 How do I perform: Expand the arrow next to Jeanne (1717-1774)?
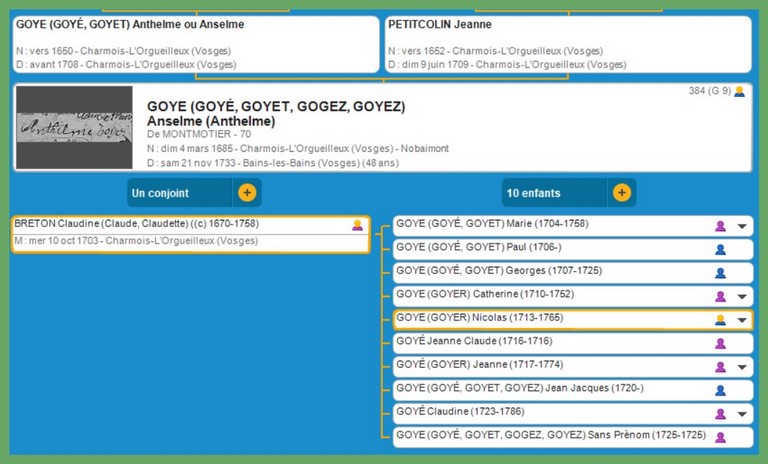pyautogui.click(x=742, y=367)
